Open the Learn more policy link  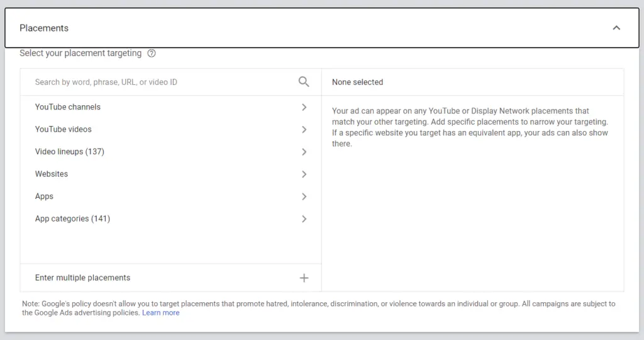[160, 313]
